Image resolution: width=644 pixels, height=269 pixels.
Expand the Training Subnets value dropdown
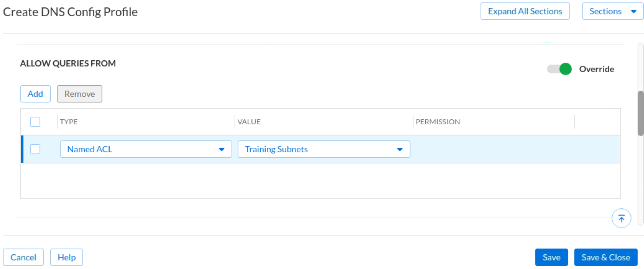click(x=324, y=149)
